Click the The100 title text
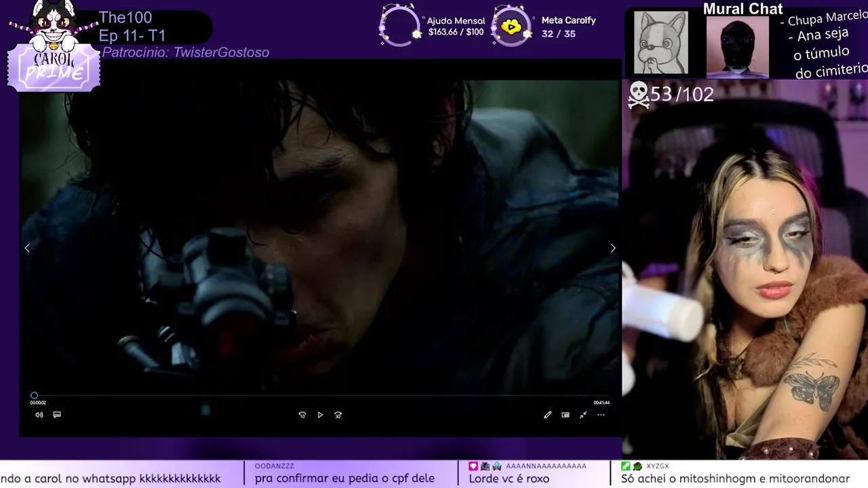This screenshot has height=488, width=868. [125, 18]
